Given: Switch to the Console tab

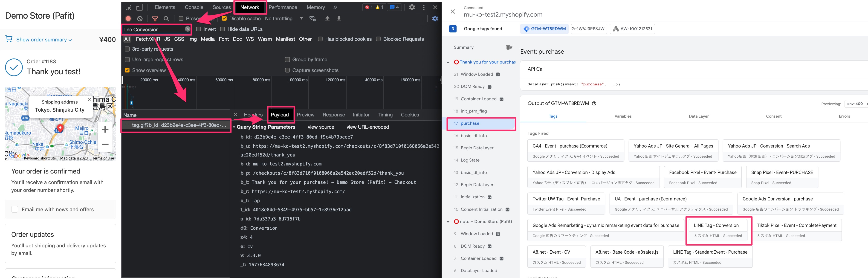Looking at the screenshot, I should pyautogui.click(x=194, y=7).
